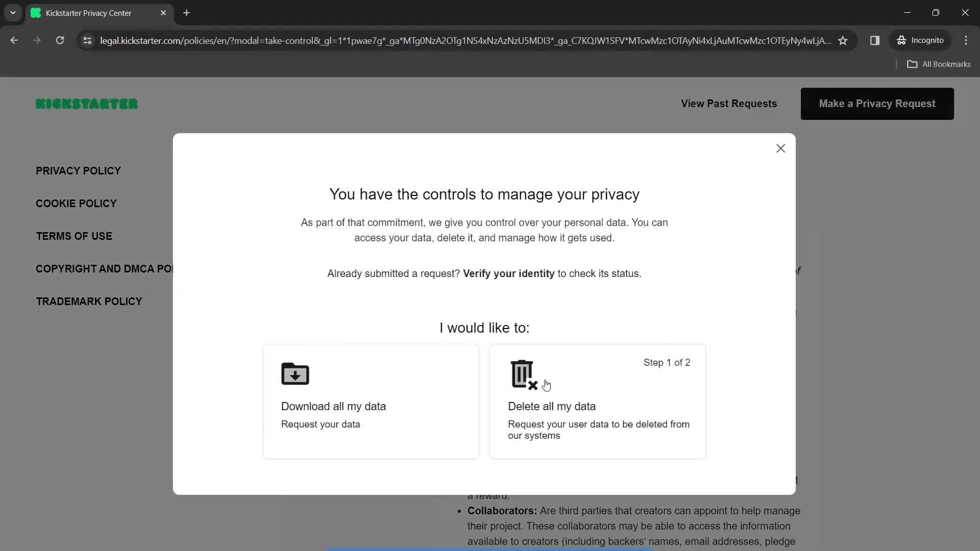Open Copyright and DMCA Policy

click(105, 269)
